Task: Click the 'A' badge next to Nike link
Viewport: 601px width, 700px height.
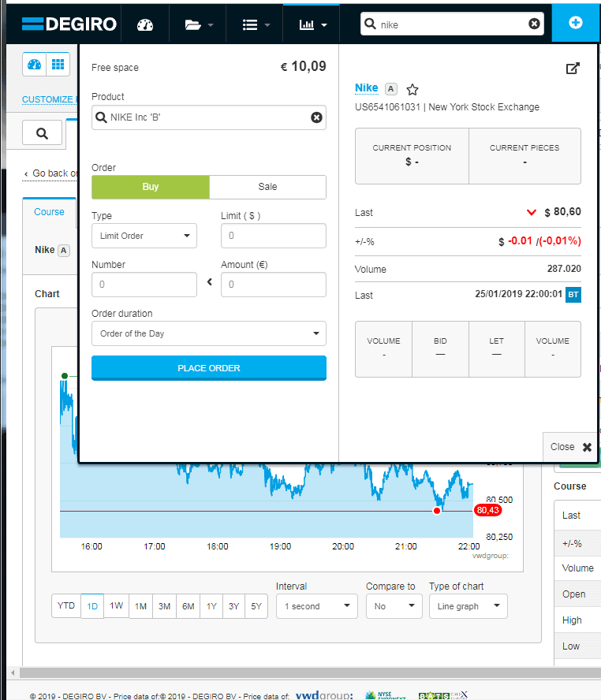Action: click(390, 89)
